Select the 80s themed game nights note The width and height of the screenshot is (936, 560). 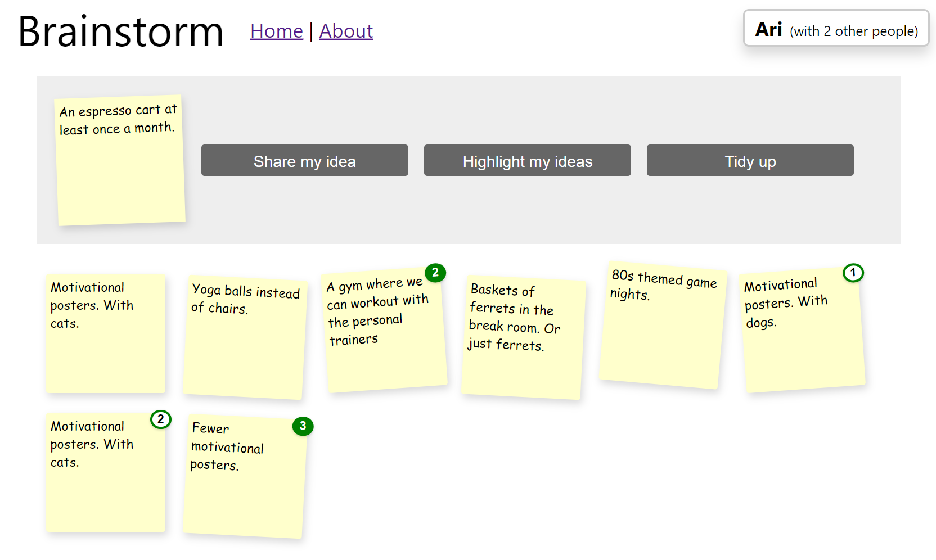click(663, 325)
